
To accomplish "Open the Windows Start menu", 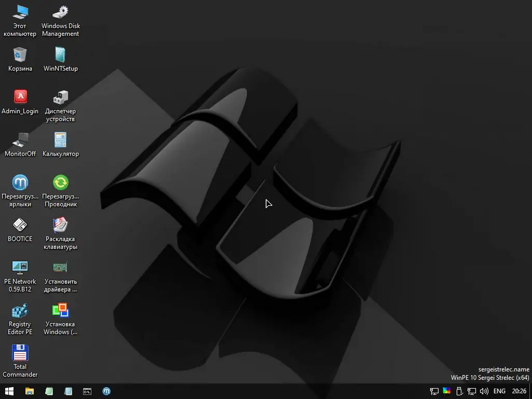I will click(x=9, y=391).
